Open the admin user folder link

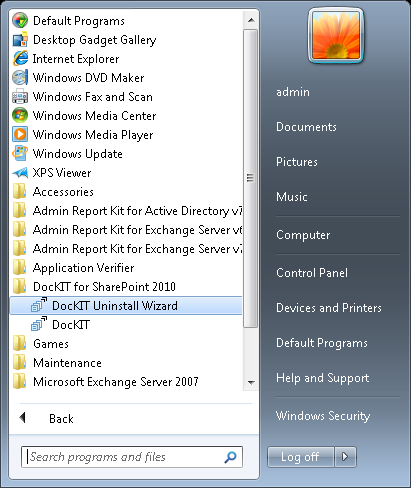293,92
